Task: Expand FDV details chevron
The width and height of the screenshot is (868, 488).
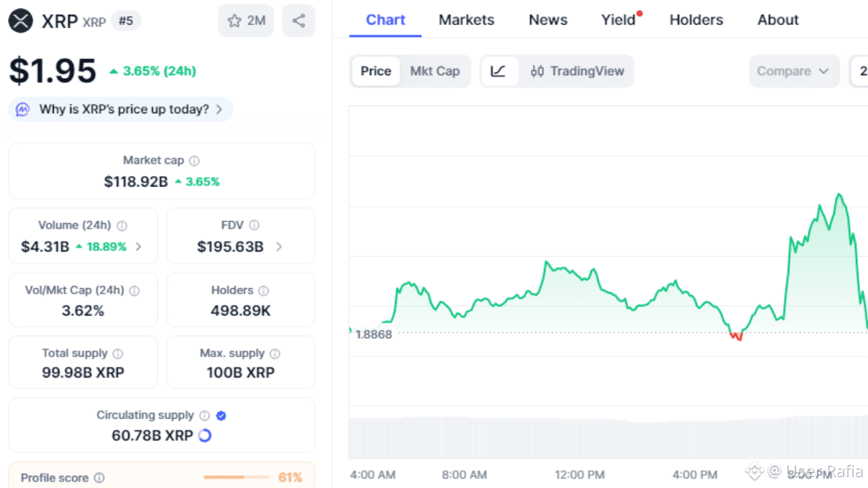Action: click(279, 247)
